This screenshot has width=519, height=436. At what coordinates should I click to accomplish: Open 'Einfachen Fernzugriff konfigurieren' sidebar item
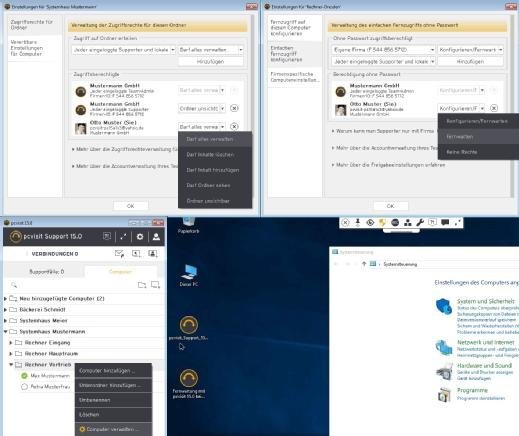294,54
